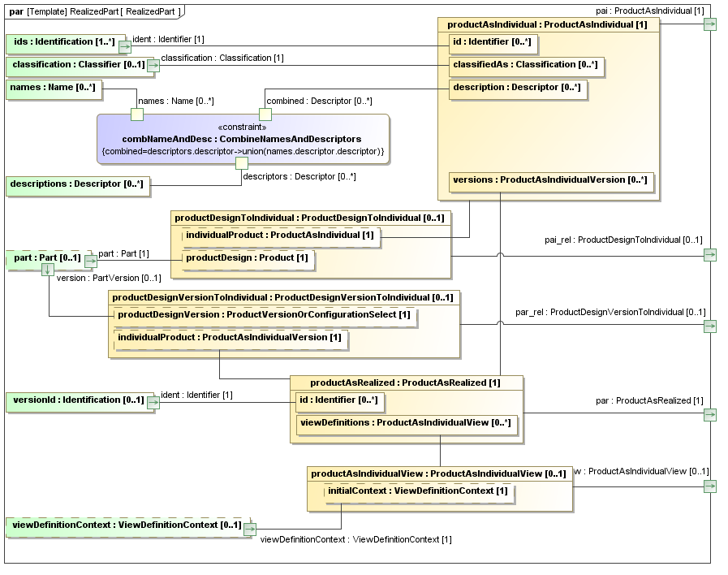Click the pai ProductAsIndividual boundary port

click(x=710, y=24)
